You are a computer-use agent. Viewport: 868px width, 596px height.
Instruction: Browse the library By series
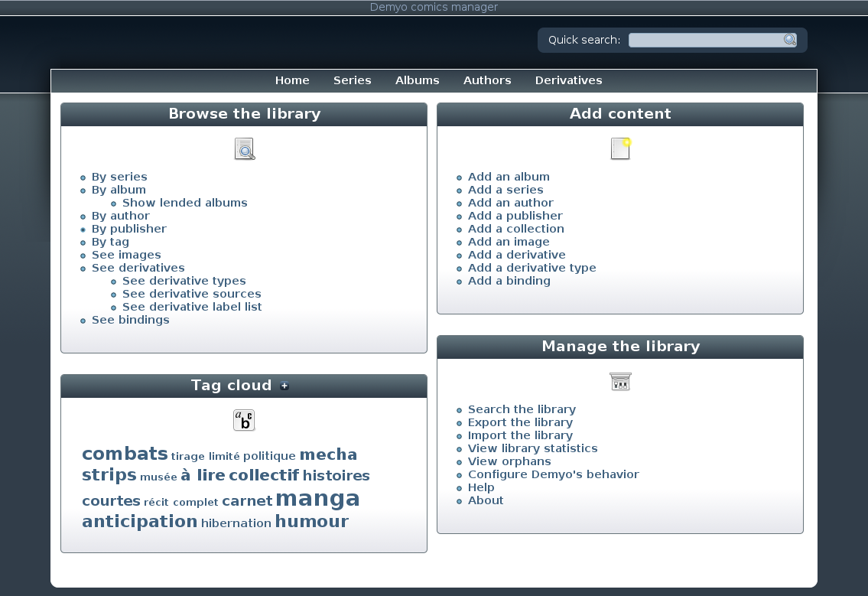[x=119, y=177]
